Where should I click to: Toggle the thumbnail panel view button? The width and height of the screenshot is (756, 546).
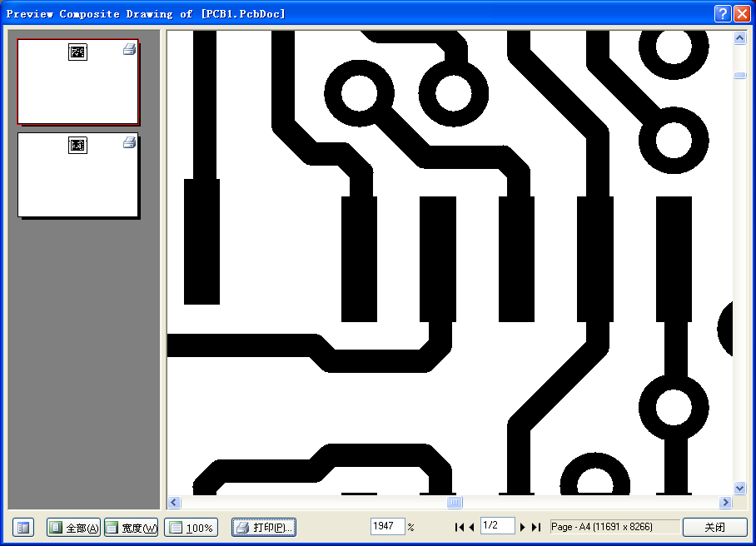[23, 527]
